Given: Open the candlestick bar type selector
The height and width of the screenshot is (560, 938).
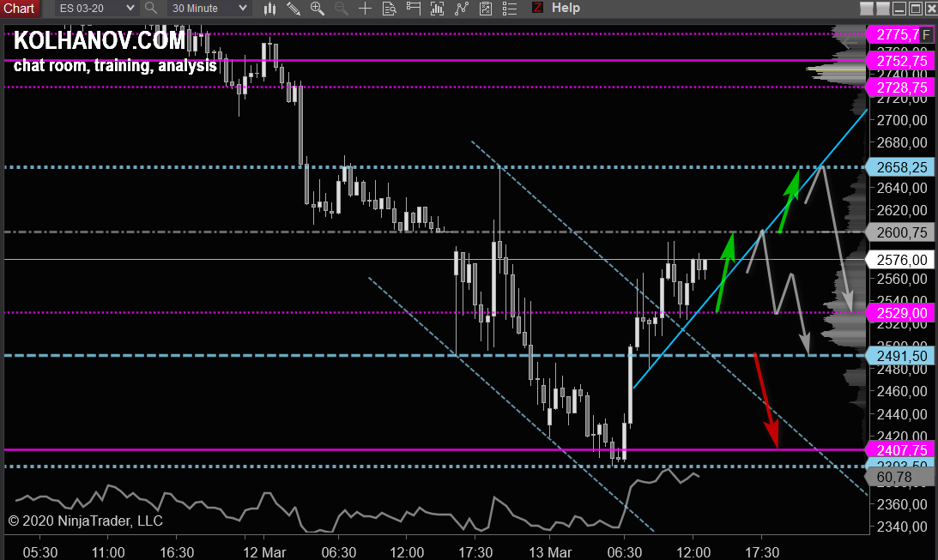Looking at the screenshot, I should pos(269,9).
